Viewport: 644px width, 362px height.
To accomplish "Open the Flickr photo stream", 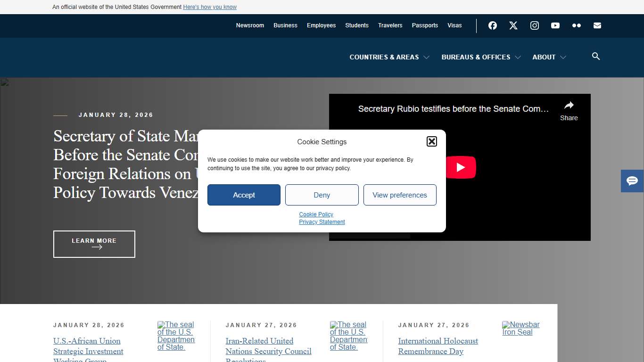I will point(576,25).
